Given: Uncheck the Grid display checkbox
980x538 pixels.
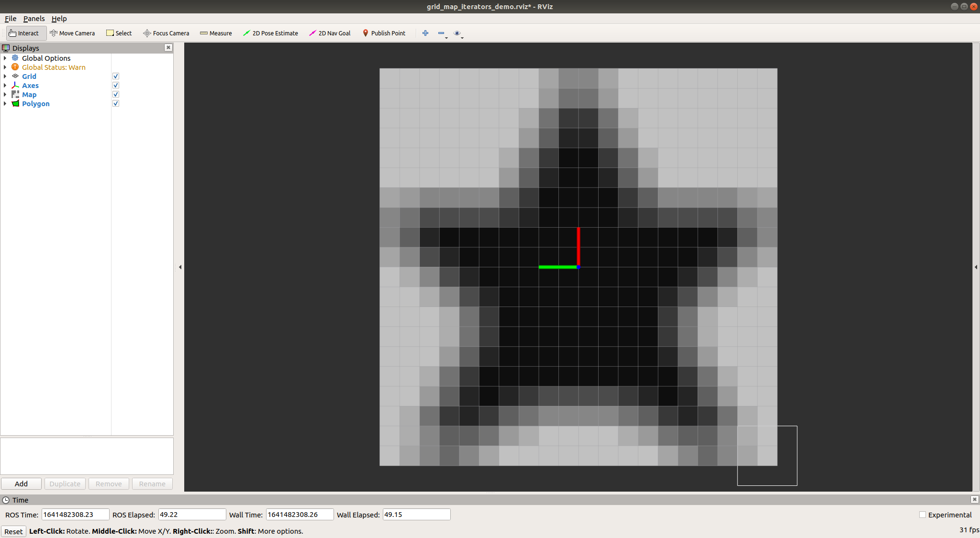Looking at the screenshot, I should pyautogui.click(x=115, y=76).
